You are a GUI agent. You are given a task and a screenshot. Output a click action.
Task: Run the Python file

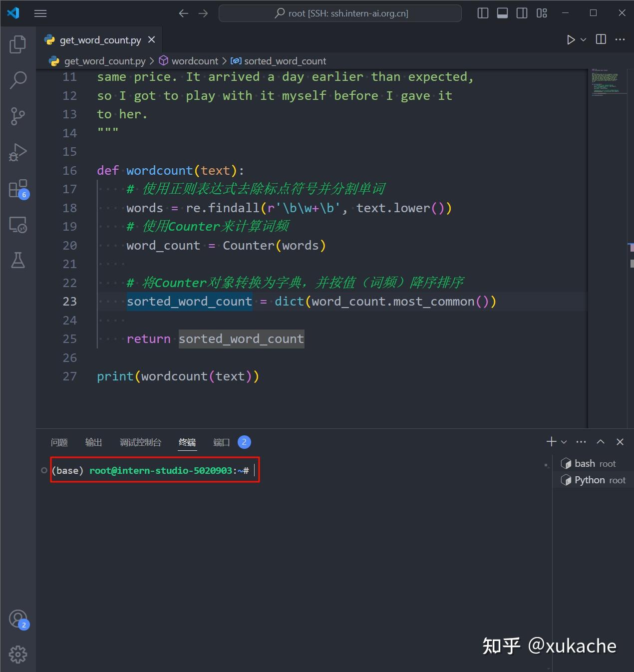point(571,40)
